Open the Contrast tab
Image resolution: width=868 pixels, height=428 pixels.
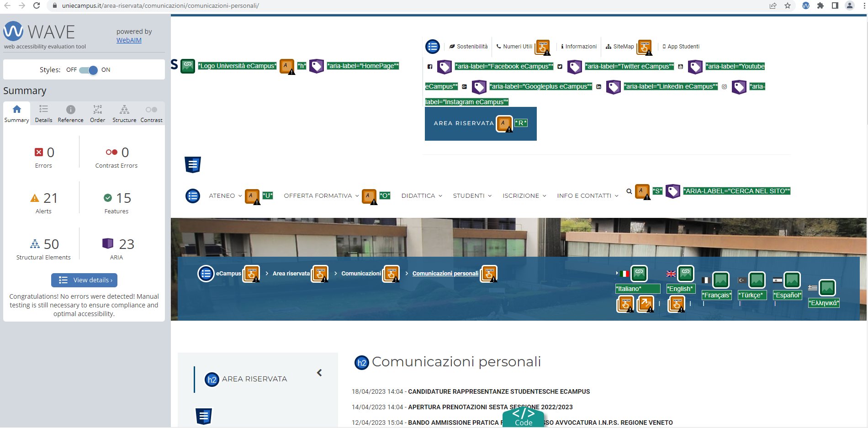(x=151, y=114)
